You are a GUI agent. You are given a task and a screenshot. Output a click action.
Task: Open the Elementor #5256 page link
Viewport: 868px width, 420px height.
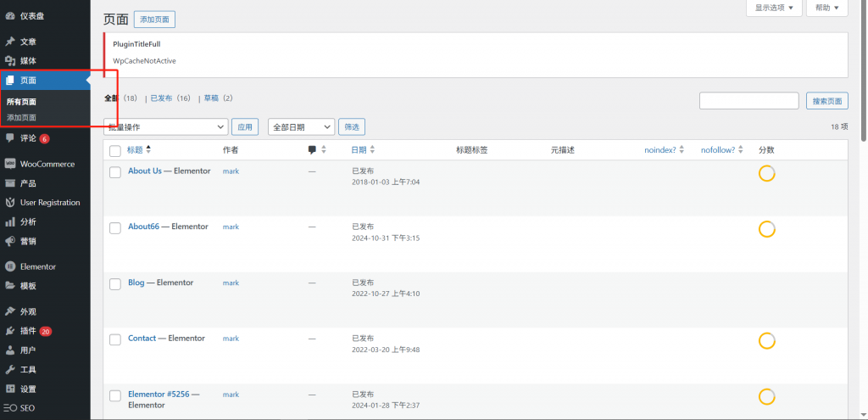(x=159, y=395)
